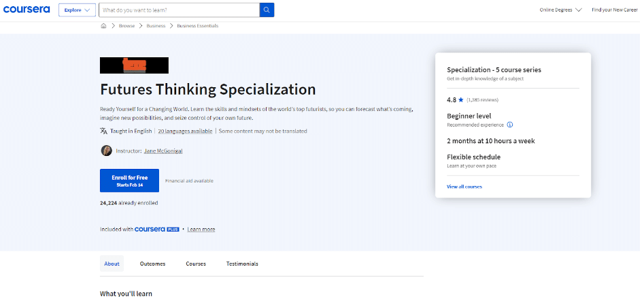
Task: Select the About tab
Action: point(112,264)
